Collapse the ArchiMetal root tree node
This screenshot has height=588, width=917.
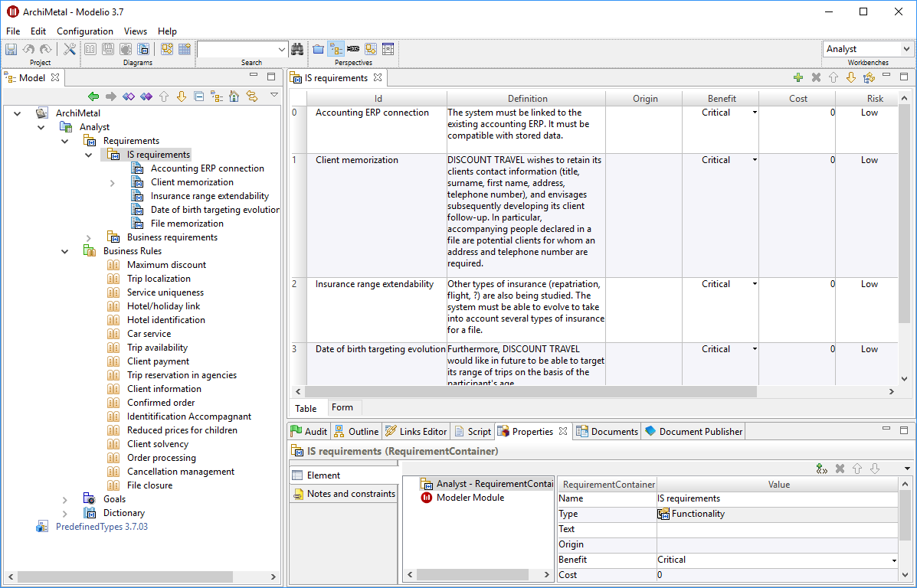tap(18, 113)
